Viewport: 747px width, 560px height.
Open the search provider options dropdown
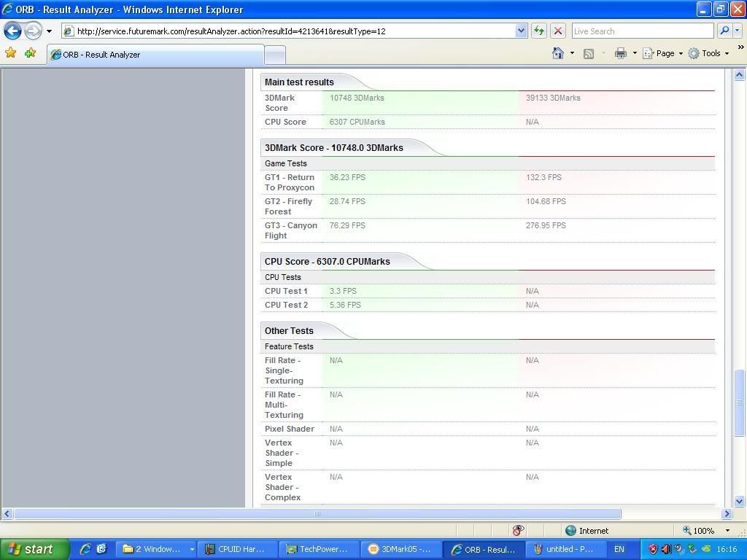tap(737, 31)
